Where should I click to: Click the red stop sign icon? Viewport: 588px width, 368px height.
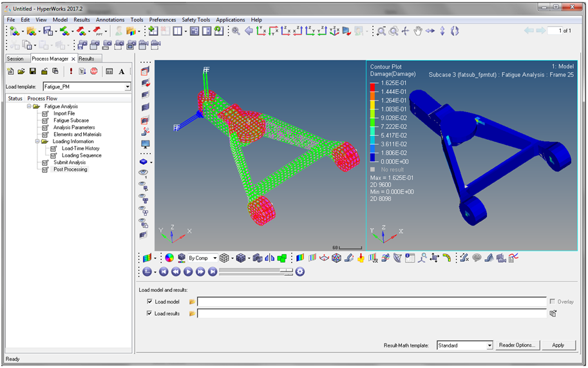94,72
